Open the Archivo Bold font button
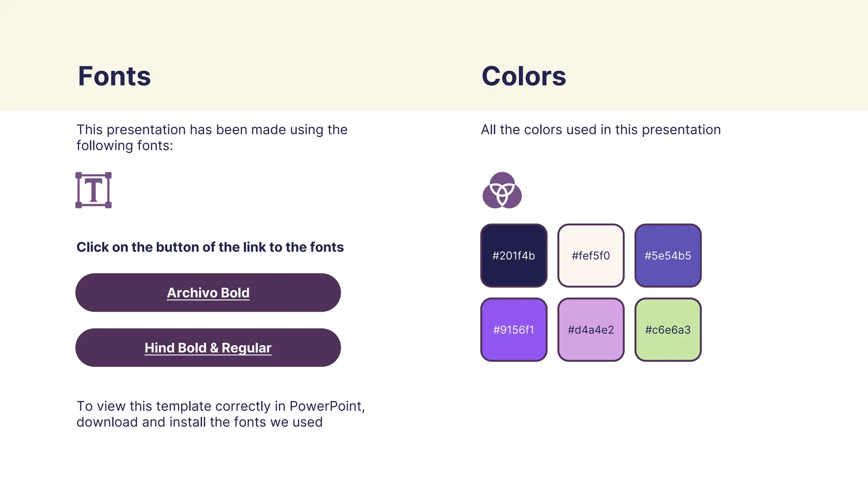Viewport: 868px width, 488px height. coord(208,293)
